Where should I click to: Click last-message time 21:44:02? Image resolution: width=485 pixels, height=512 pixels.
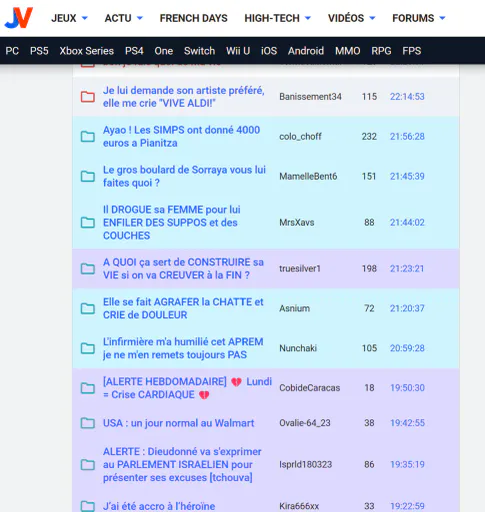[407, 222]
